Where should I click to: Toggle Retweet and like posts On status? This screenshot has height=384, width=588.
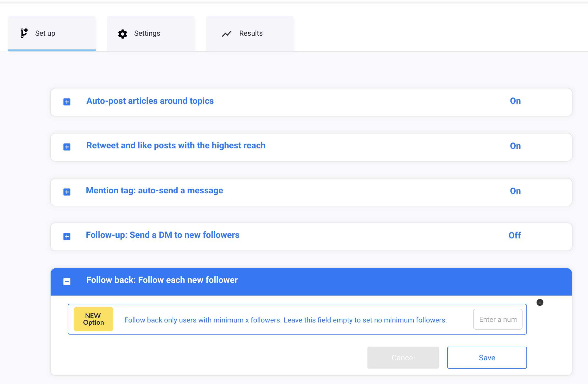click(x=515, y=146)
